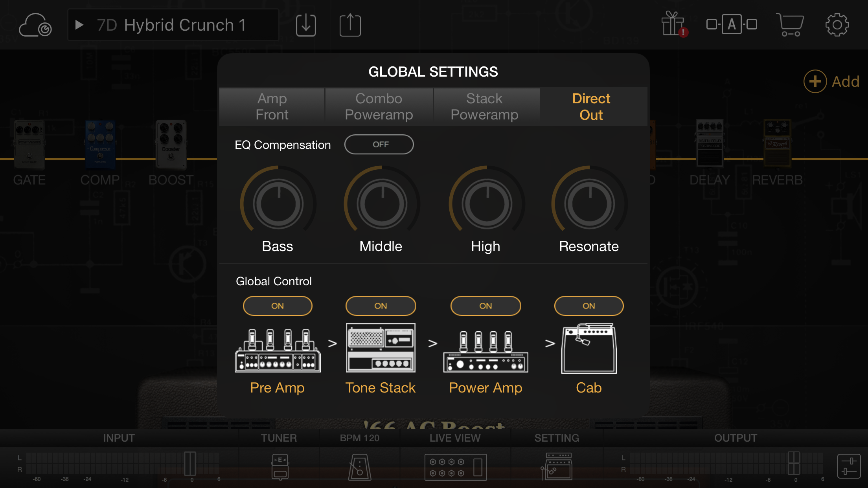Screen dimensions: 868x488
Task: Disable the Cab global control
Action: click(x=588, y=306)
